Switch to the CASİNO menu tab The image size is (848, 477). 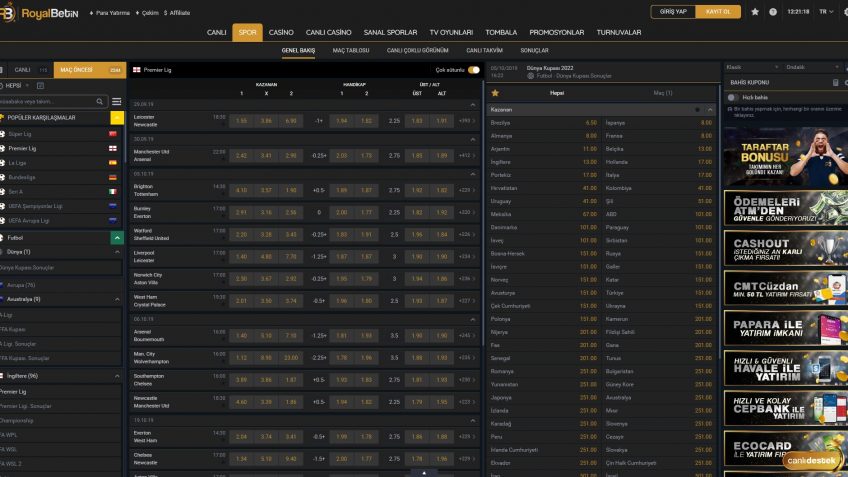tap(281, 32)
